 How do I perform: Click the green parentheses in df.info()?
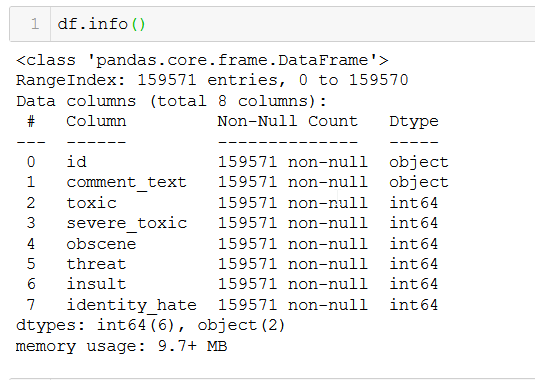click(138, 25)
